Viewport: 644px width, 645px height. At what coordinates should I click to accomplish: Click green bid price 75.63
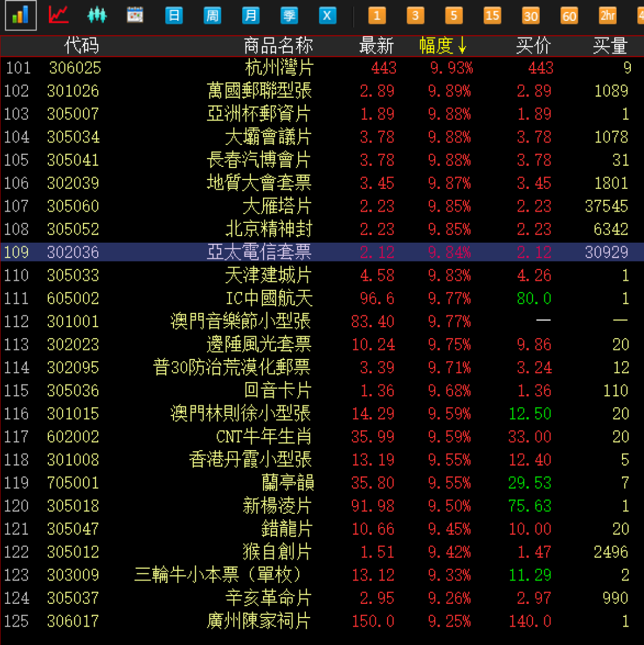(530, 506)
